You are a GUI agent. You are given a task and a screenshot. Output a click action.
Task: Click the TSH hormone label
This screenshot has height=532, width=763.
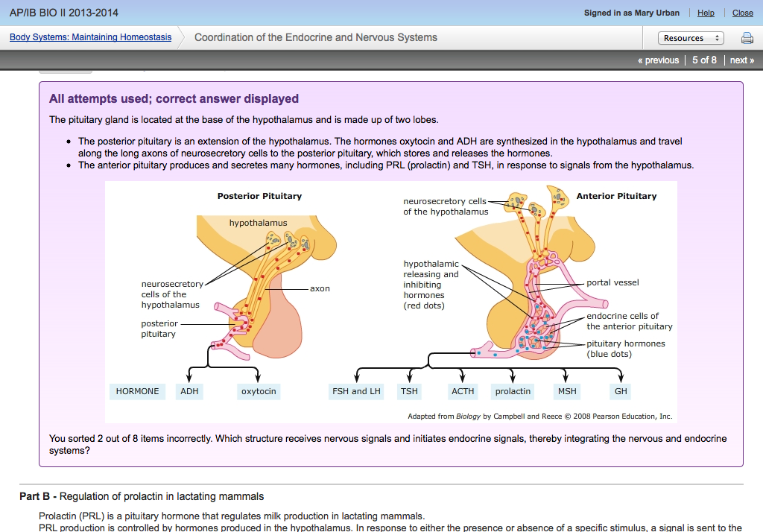(408, 390)
